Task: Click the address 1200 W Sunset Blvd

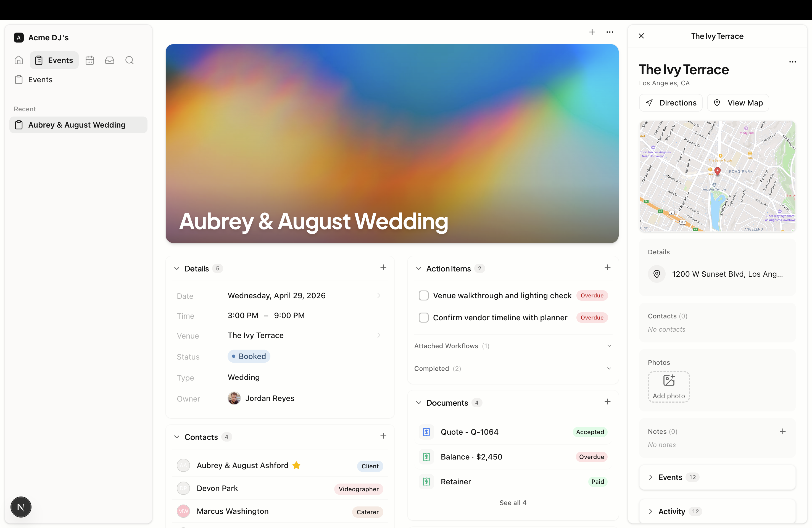Action: tap(727, 274)
